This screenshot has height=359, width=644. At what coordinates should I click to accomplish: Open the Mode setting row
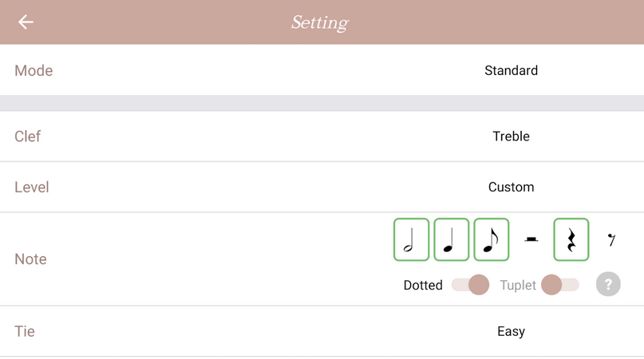point(34,70)
